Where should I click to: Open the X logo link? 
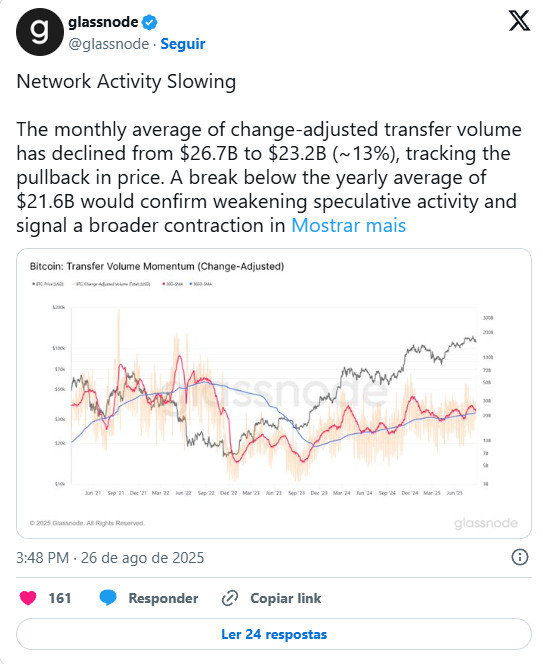519,21
